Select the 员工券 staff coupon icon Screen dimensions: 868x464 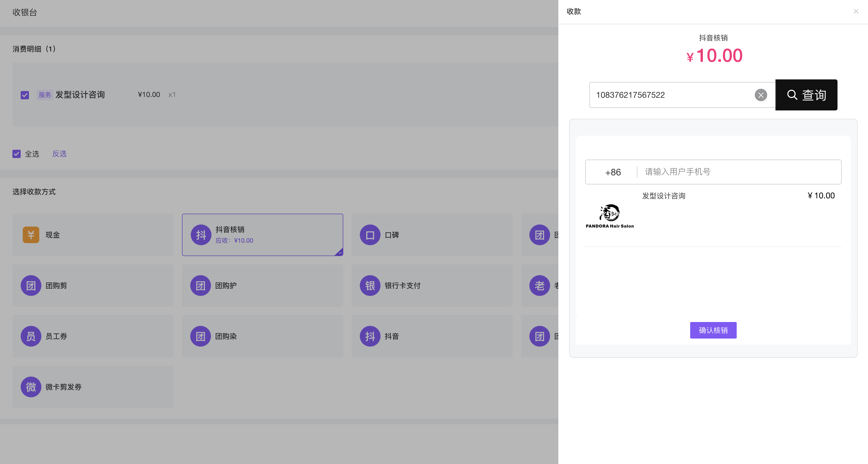pyautogui.click(x=31, y=336)
